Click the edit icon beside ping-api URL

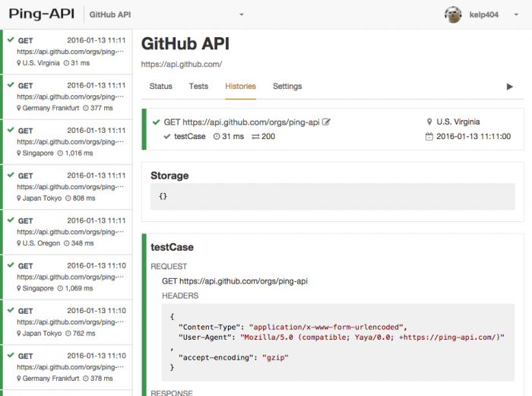[326, 122]
